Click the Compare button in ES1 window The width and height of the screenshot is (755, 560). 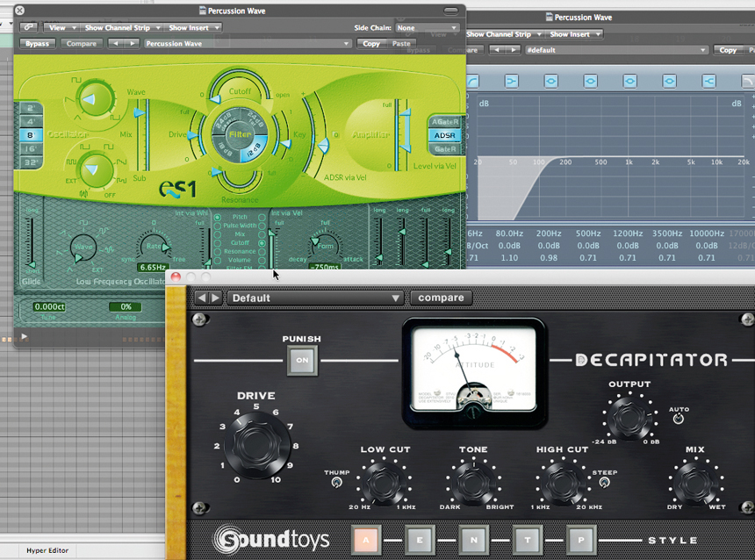(x=82, y=43)
